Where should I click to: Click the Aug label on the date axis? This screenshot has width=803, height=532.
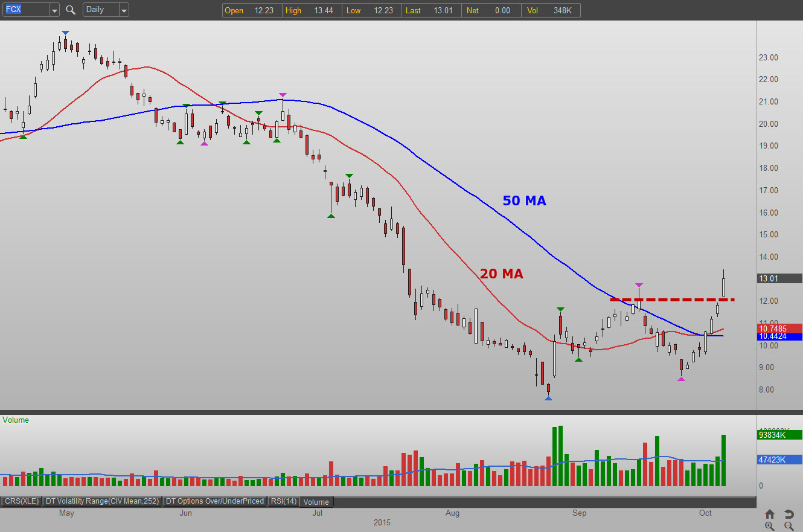click(452, 513)
